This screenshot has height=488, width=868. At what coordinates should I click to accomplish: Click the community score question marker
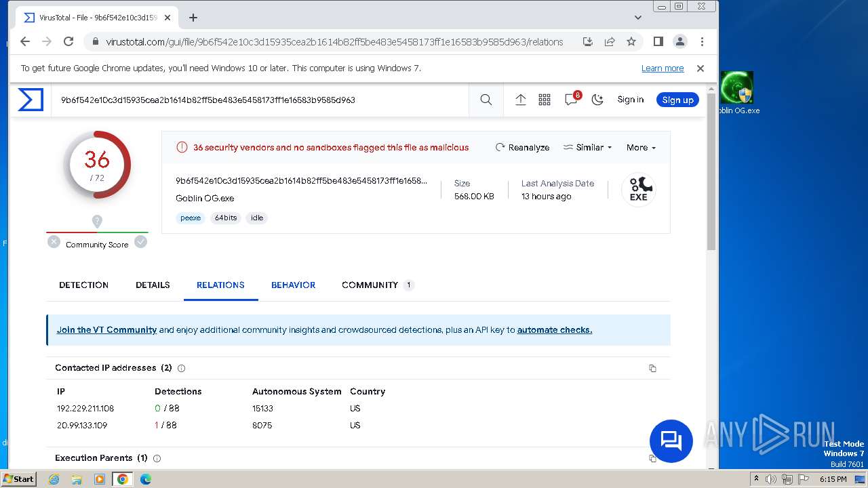point(97,221)
